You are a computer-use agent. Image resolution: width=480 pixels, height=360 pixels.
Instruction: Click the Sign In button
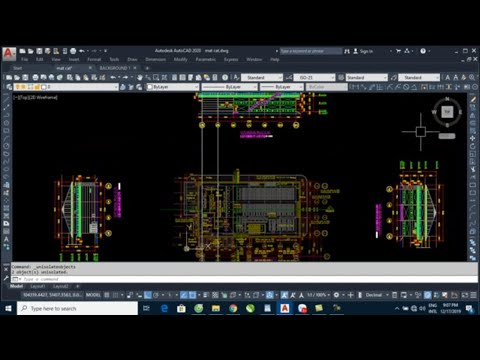[x=363, y=51]
